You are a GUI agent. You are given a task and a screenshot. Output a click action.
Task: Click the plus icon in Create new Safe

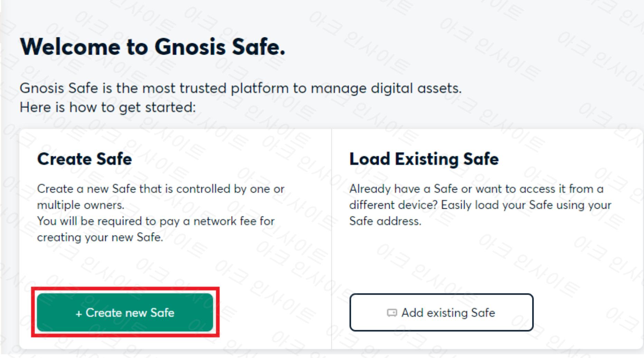[79, 313]
